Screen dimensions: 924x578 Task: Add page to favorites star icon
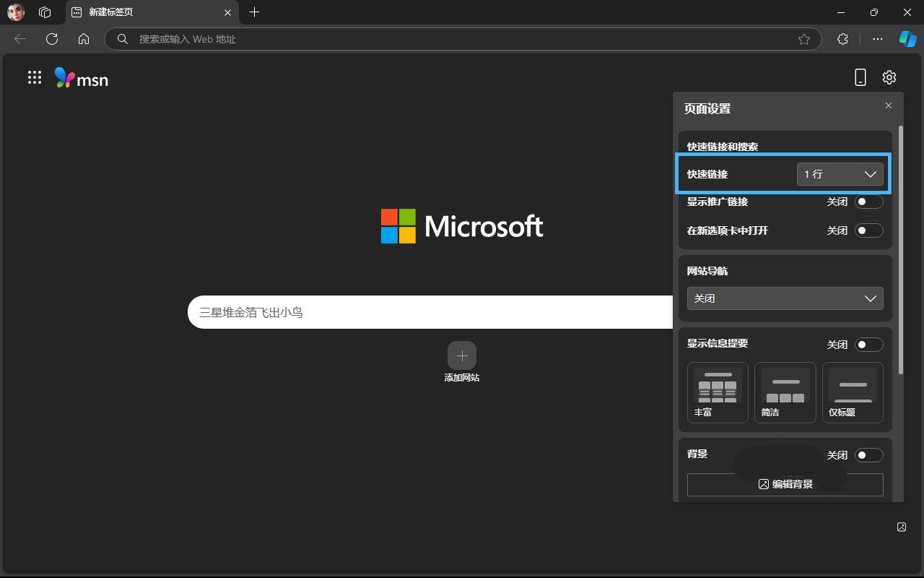point(804,39)
